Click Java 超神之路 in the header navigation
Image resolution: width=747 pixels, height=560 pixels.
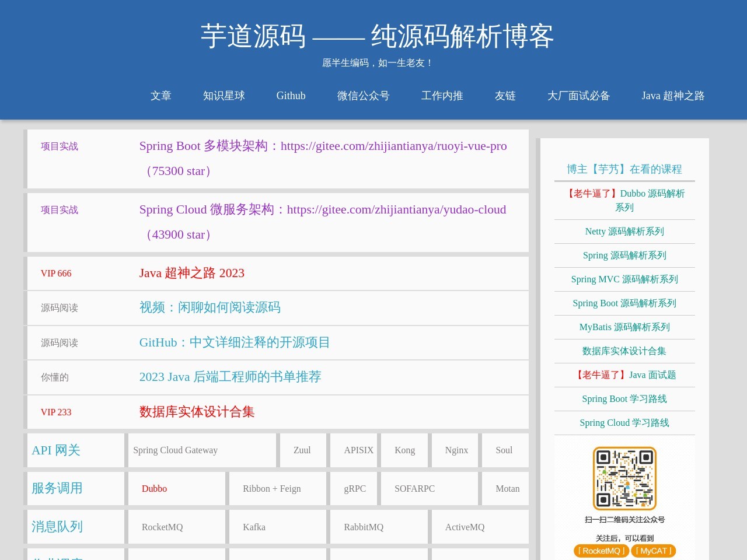pyautogui.click(x=673, y=96)
